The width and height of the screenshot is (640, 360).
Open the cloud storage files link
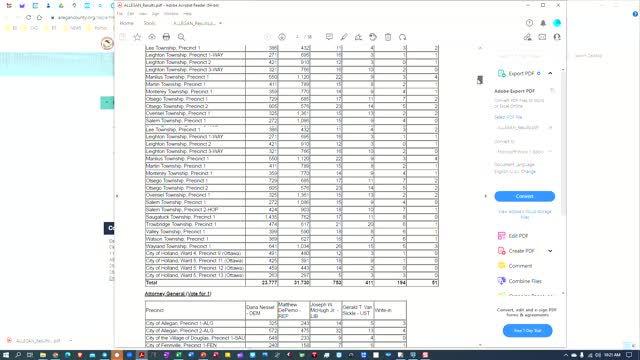click(x=525, y=214)
